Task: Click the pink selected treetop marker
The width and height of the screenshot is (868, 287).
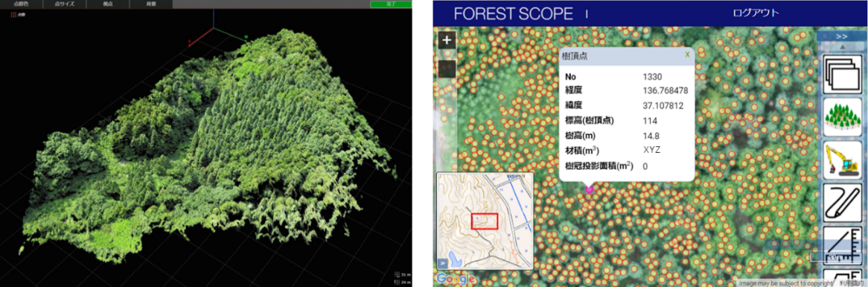Action: click(589, 189)
